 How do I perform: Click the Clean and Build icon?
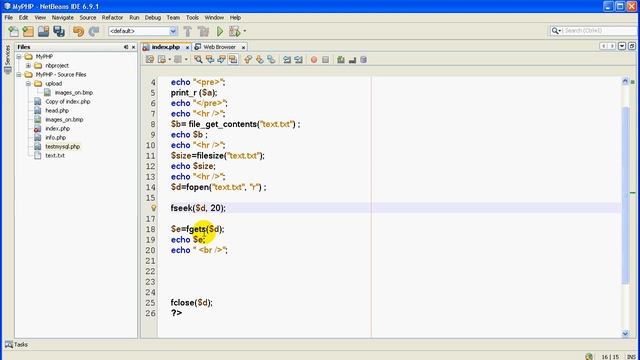203,31
